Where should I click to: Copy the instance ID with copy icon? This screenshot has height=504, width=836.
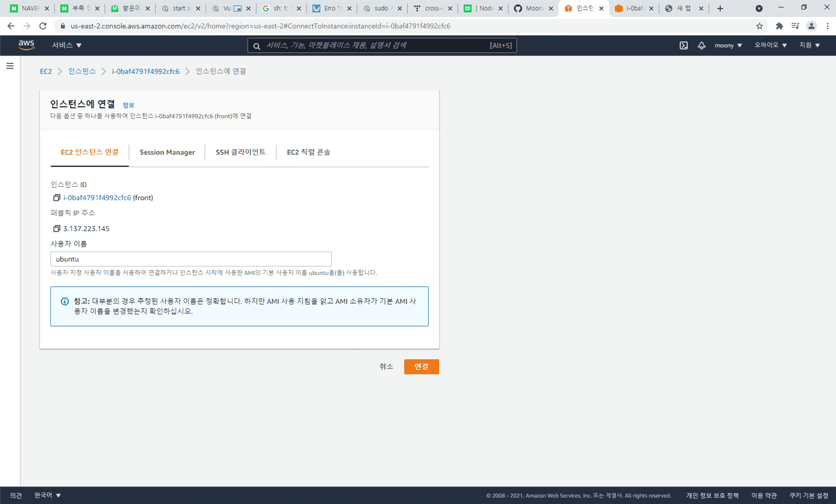click(x=57, y=198)
